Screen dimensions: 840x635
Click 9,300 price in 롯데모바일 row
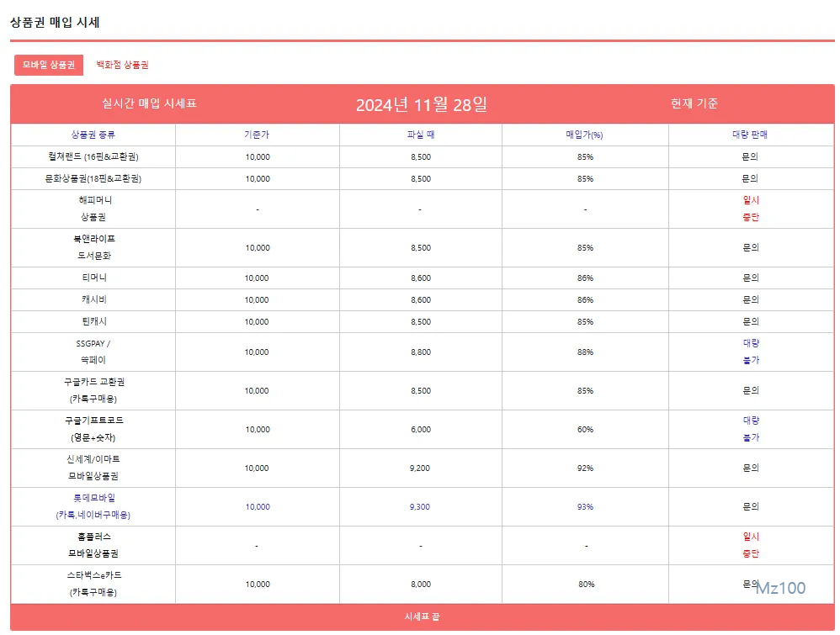[x=420, y=507]
